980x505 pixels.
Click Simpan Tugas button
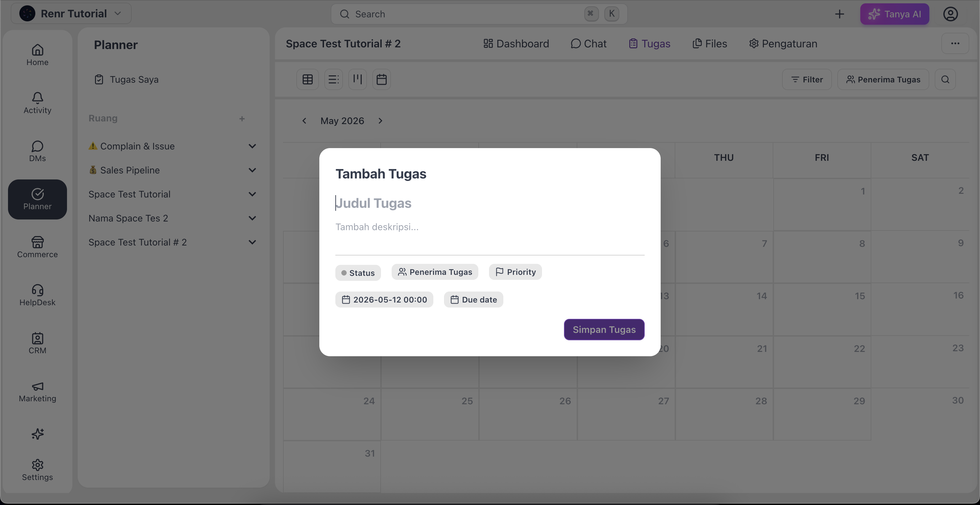604,330
